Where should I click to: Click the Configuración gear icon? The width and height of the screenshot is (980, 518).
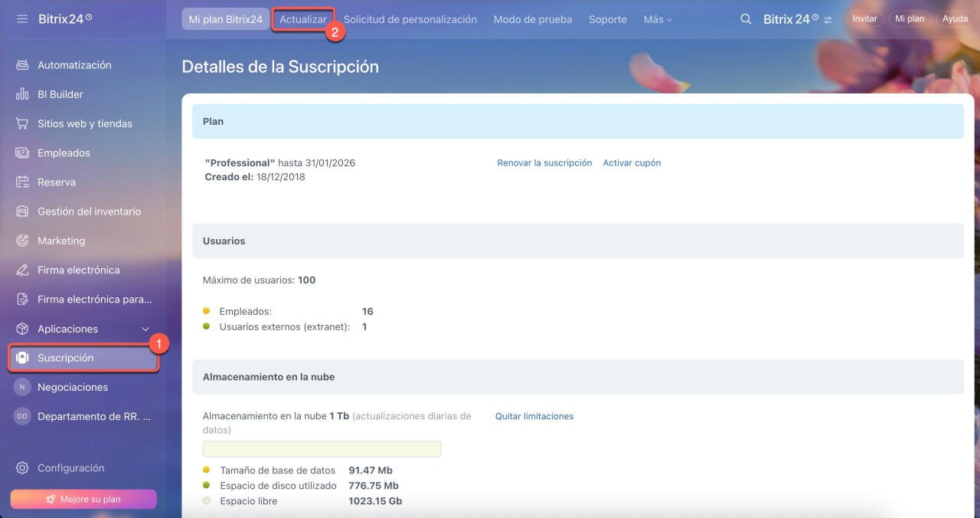click(x=22, y=468)
